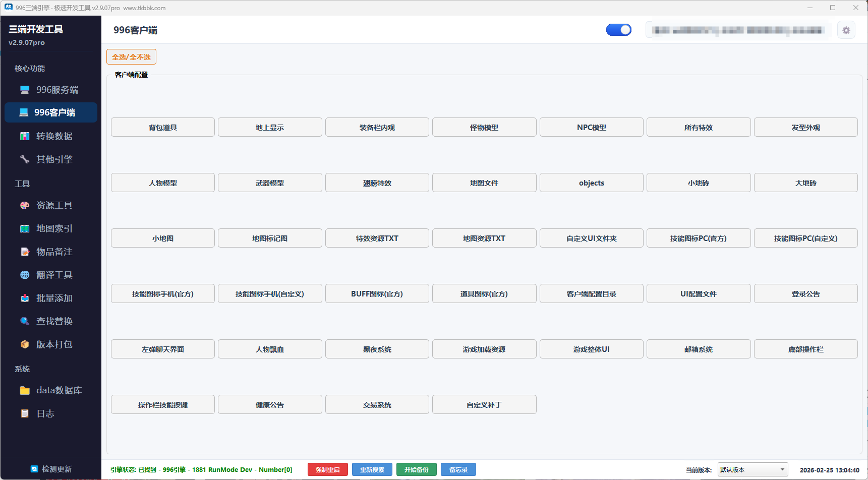Open 资源工具 via its palette icon

25,206
